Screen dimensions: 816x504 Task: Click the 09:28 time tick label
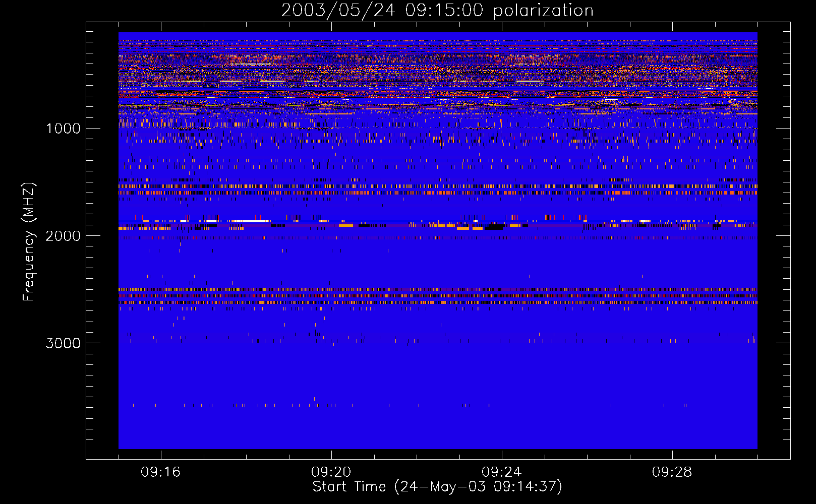pyautogui.click(x=672, y=472)
